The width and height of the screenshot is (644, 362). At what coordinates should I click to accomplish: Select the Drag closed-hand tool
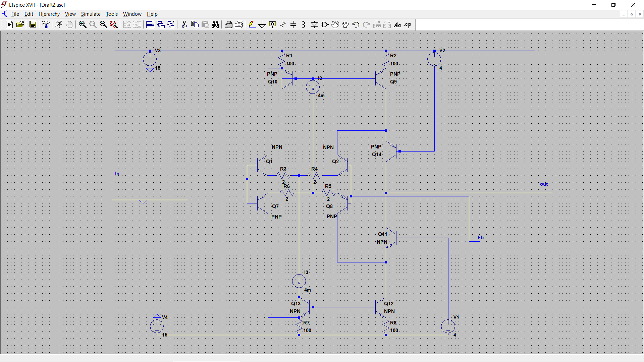click(345, 24)
